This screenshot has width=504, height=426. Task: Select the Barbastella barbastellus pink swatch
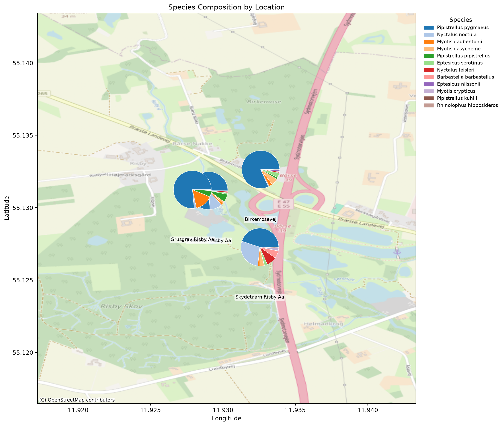pos(429,77)
